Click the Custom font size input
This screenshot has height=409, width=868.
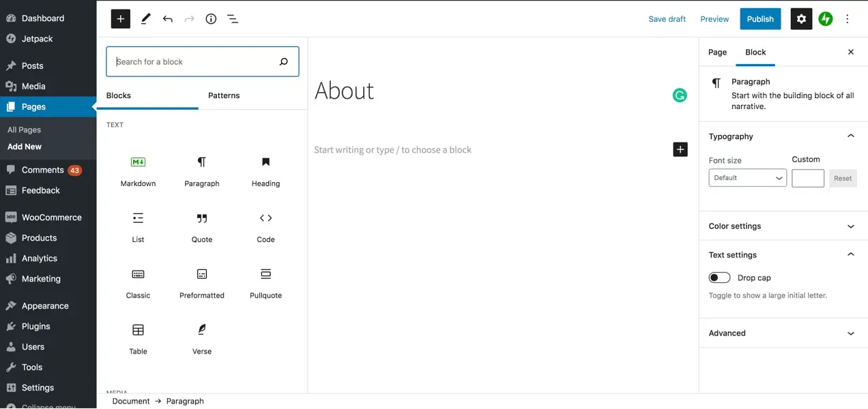808,178
